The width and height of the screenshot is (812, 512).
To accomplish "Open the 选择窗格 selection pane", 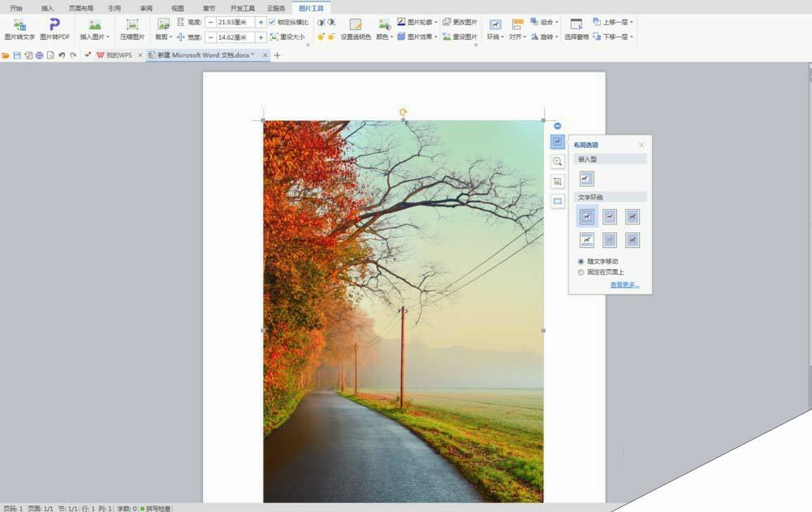I will click(x=577, y=35).
